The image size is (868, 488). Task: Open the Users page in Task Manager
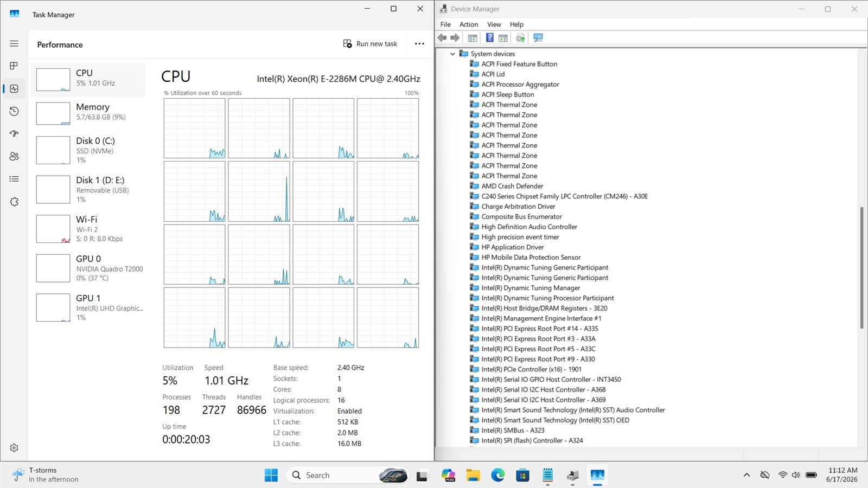point(14,156)
